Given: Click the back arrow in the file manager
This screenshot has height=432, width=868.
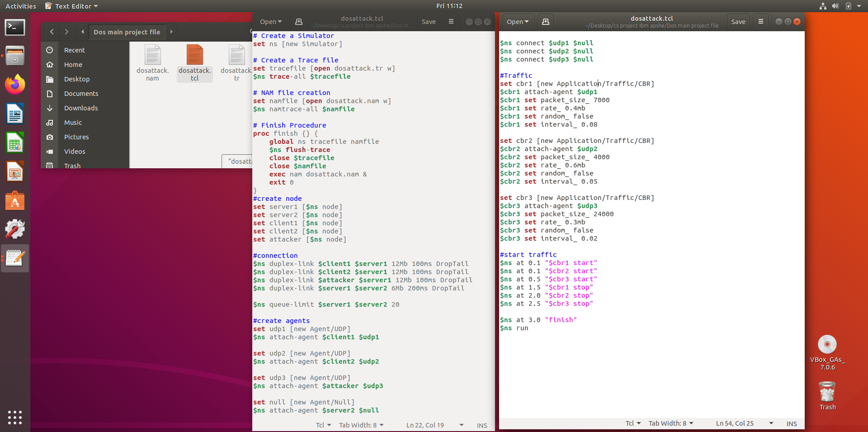Looking at the screenshot, I should pos(52,32).
